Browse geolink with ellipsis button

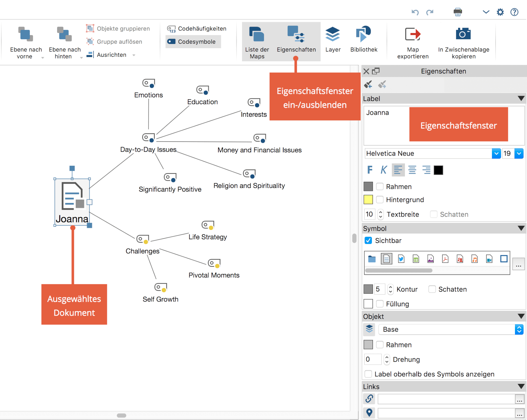[520, 413]
